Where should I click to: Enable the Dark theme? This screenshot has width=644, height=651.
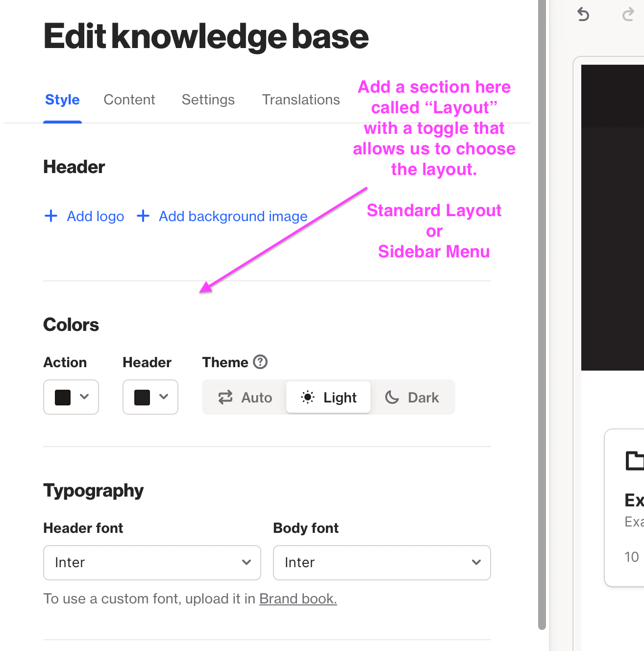click(412, 397)
